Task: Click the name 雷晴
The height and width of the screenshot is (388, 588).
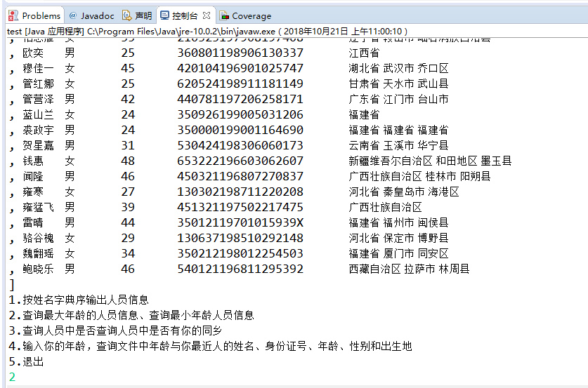Action: 33,222
